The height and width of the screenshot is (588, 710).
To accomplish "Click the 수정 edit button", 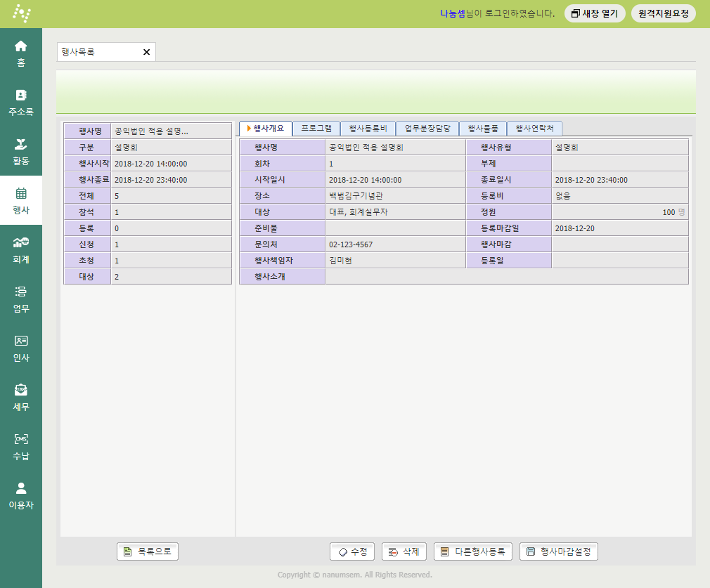I will [x=353, y=551].
